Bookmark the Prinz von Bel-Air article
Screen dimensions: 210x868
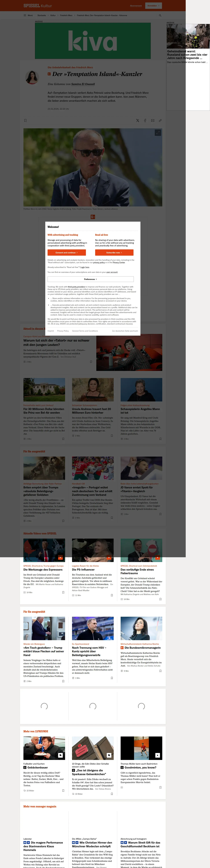(63, 439)
